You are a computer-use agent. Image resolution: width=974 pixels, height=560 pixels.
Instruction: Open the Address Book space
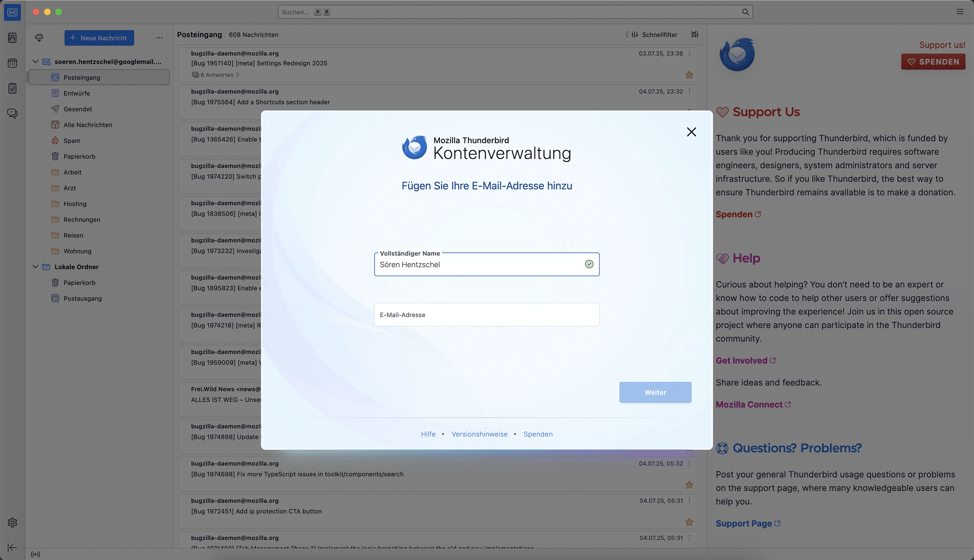pos(12,38)
